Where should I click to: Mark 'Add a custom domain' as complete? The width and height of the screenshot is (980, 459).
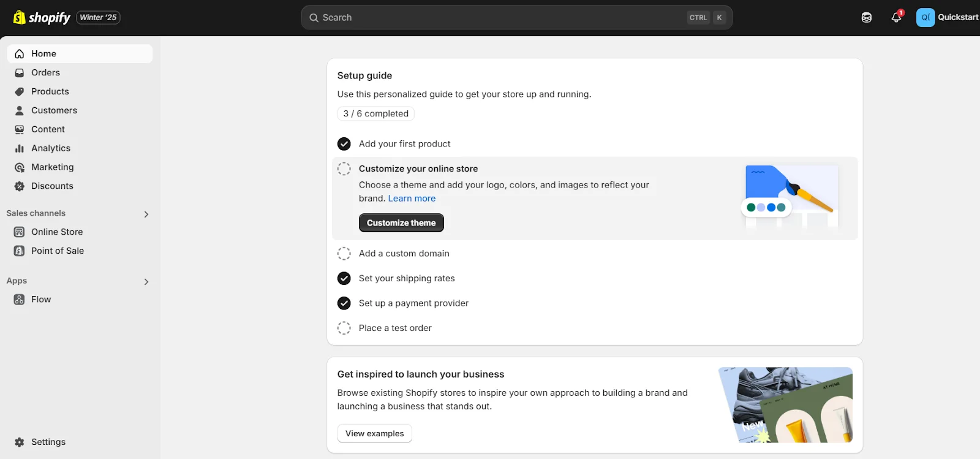(x=344, y=254)
